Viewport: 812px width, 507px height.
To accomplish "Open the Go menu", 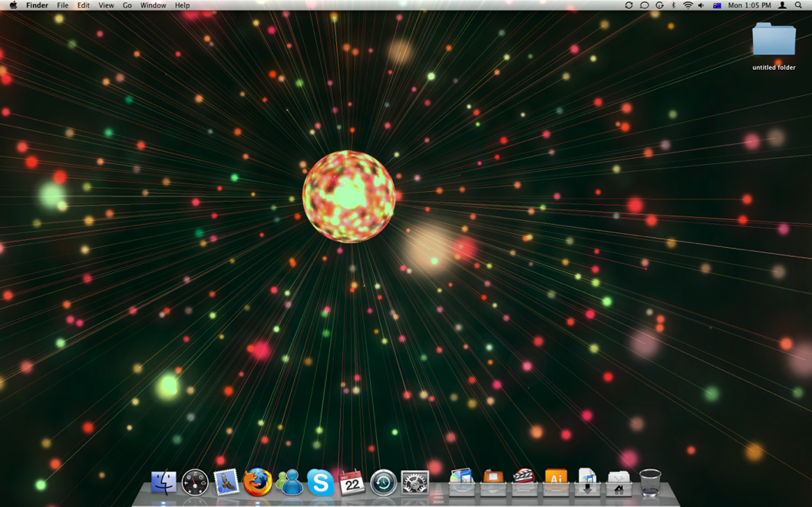I will pyautogui.click(x=127, y=5).
